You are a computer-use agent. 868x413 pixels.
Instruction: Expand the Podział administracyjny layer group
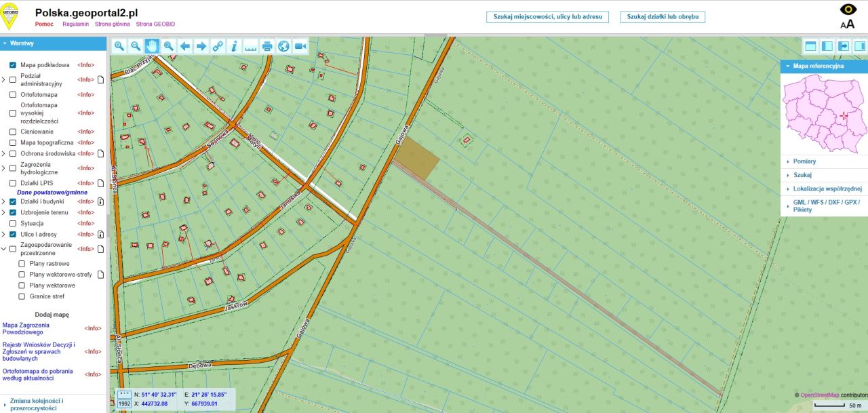pyautogui.click(x=3, y=79)
